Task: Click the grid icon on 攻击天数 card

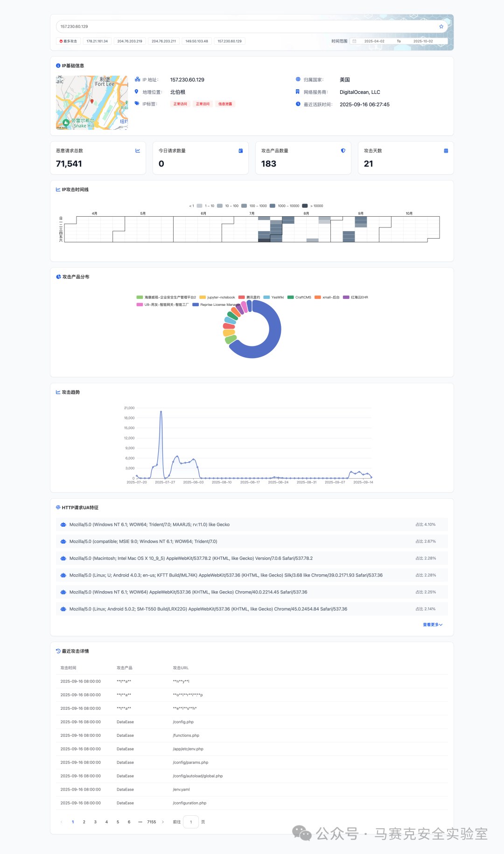Action: pyautogui.click(x=446, y=151)
